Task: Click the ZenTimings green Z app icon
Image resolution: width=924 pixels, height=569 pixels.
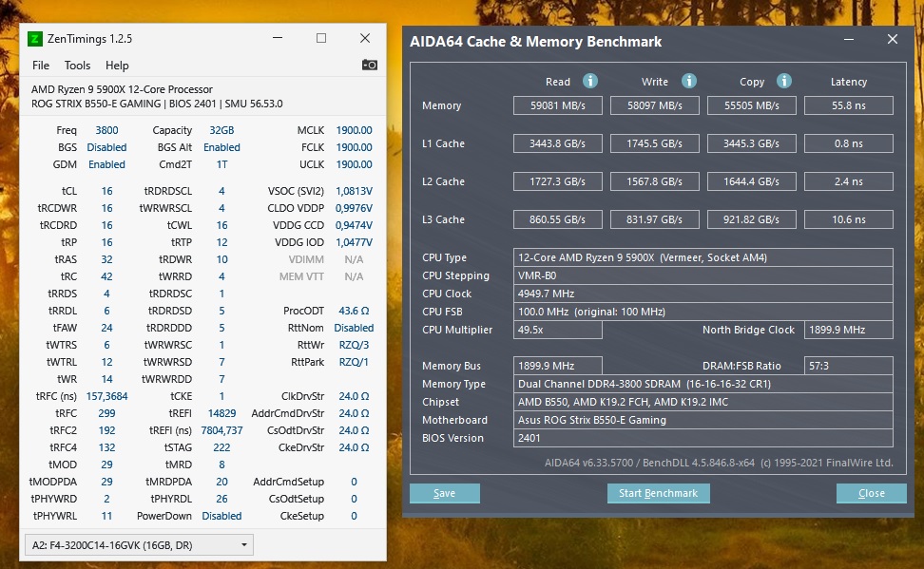Action: [35, 39]
